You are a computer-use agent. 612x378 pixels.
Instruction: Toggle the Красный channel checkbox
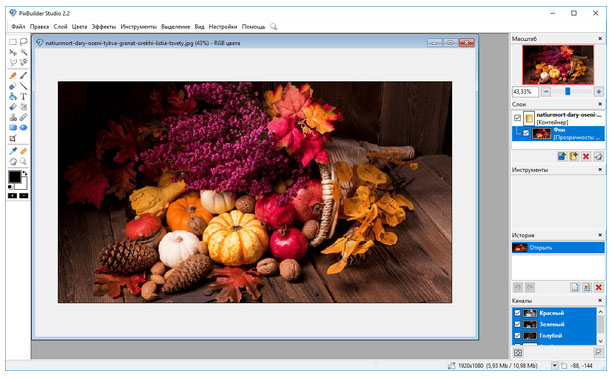[x=518, y=313]
